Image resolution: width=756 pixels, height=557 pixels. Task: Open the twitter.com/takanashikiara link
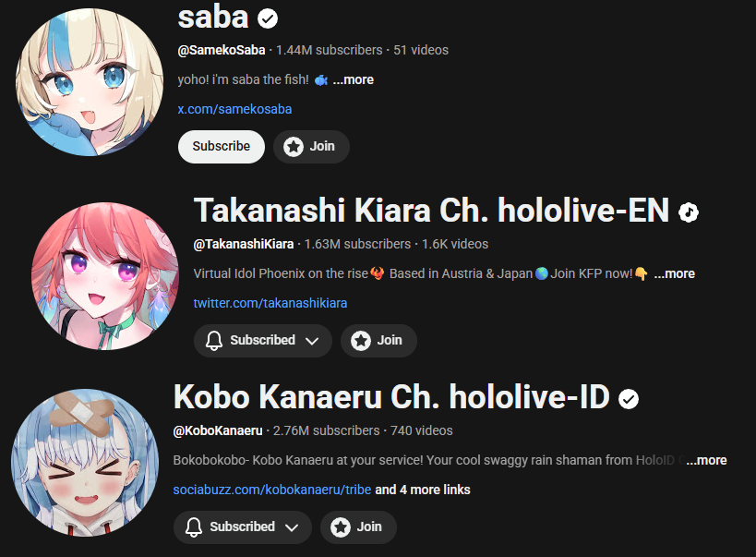tap(270, 303)
